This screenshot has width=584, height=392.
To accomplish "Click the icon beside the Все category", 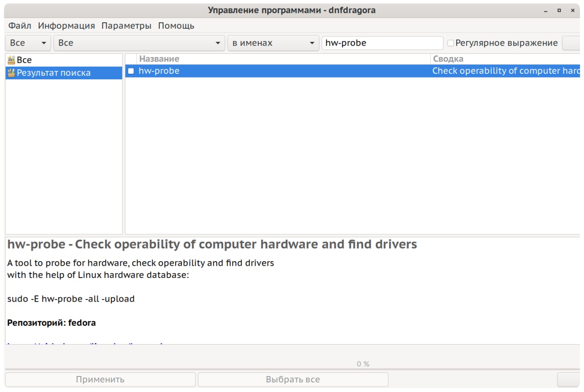I will click(11, 60).
